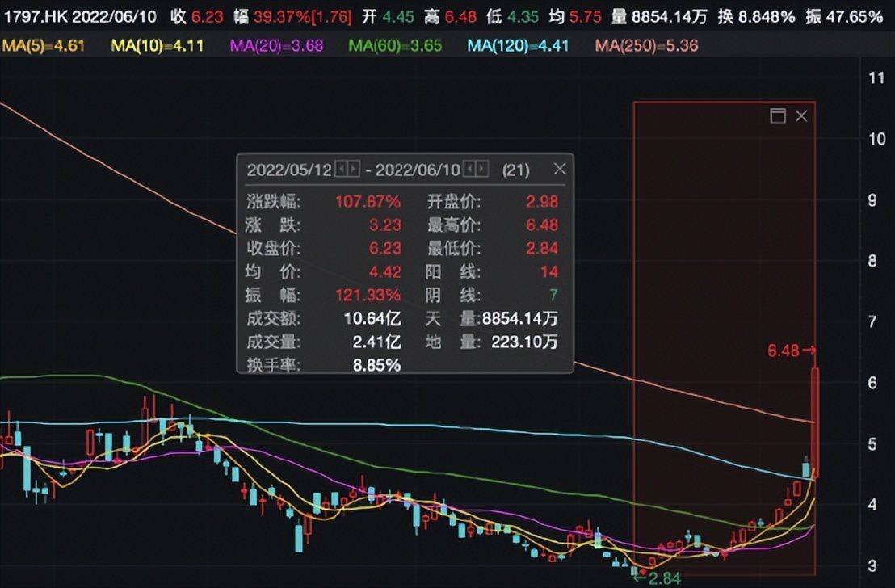Click the MA(250) indicator label
Viewport: 895px width, 588px height.
click(x=646, y=46)
